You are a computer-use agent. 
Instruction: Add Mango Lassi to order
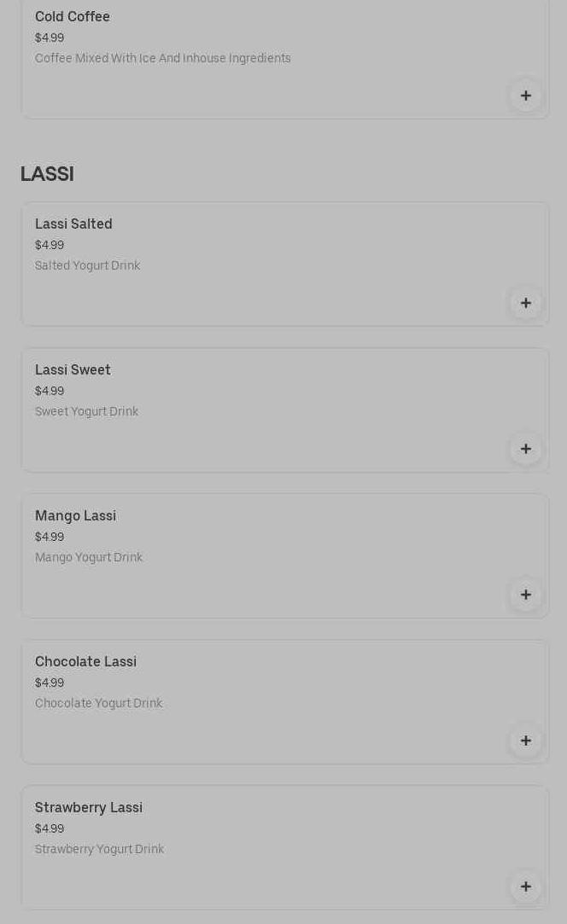(525, 595)
